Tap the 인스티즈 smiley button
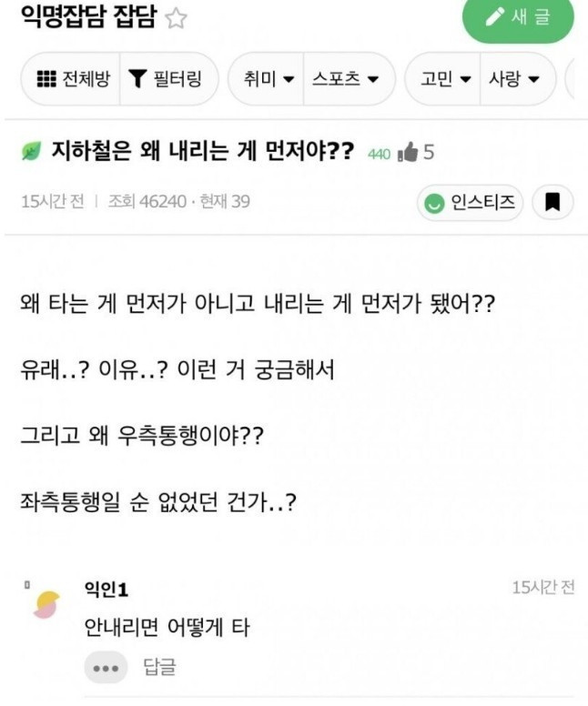This screenshot has height=706, width=588. coord(470,202)
